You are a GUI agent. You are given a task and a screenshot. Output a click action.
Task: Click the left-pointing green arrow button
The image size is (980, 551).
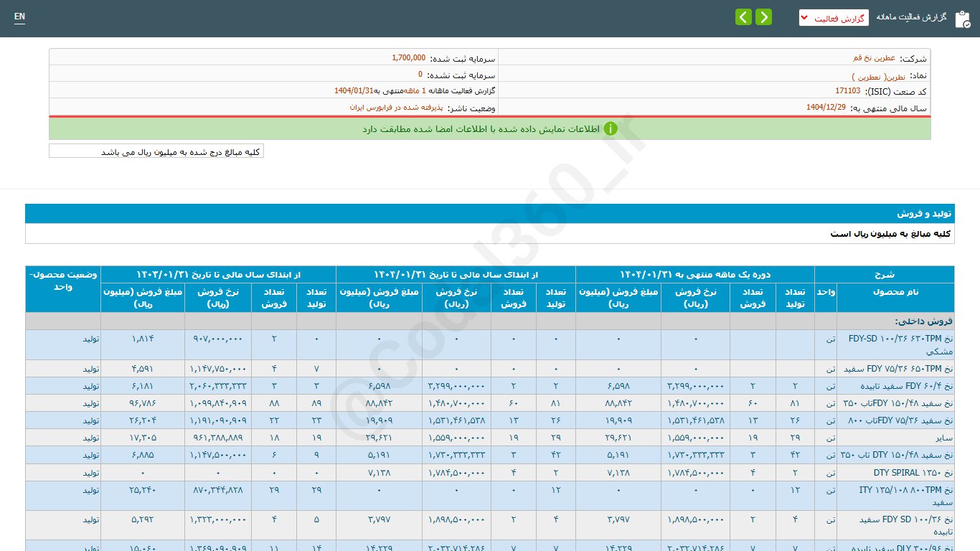[743, 17]
